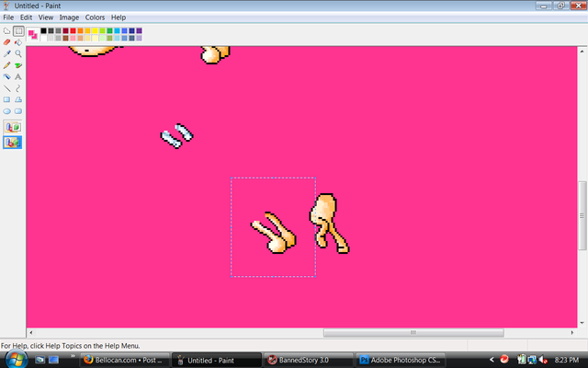Viewport: 588px width, 368px height.
Task: Choose the bright yellow color swatch
Action: [x=95, y=30]
